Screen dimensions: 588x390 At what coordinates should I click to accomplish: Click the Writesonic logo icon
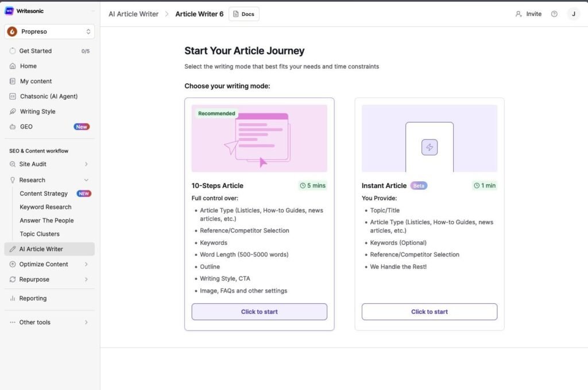click(x=9, y=11)
